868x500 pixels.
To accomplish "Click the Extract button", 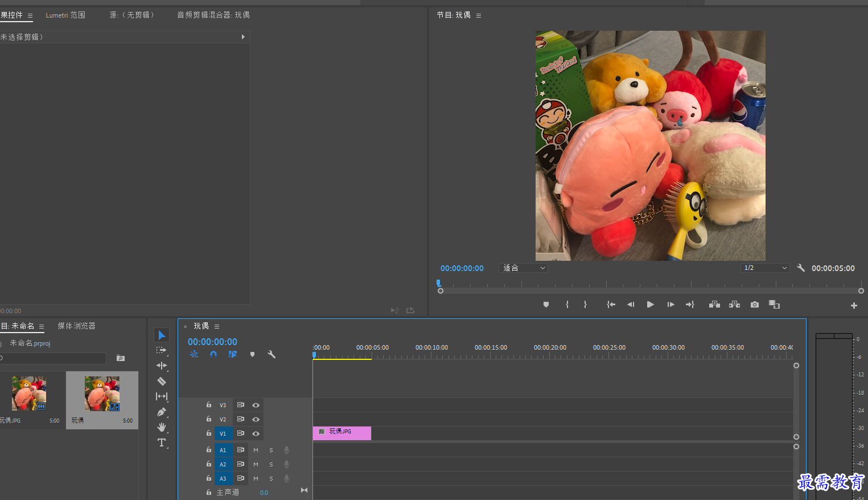I will pyautogui.click(x=734, y=305).
